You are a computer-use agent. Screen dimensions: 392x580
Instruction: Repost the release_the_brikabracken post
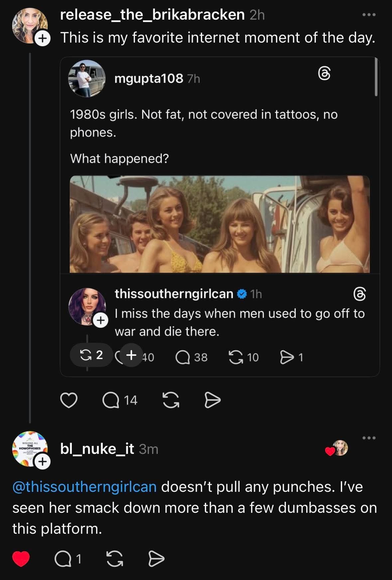171,400
